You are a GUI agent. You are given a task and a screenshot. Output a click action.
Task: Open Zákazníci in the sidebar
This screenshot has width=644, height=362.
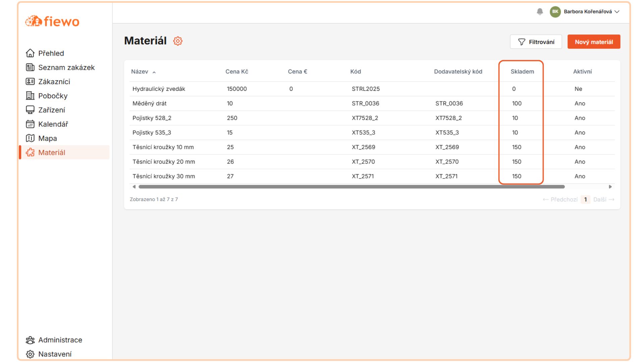54,82
